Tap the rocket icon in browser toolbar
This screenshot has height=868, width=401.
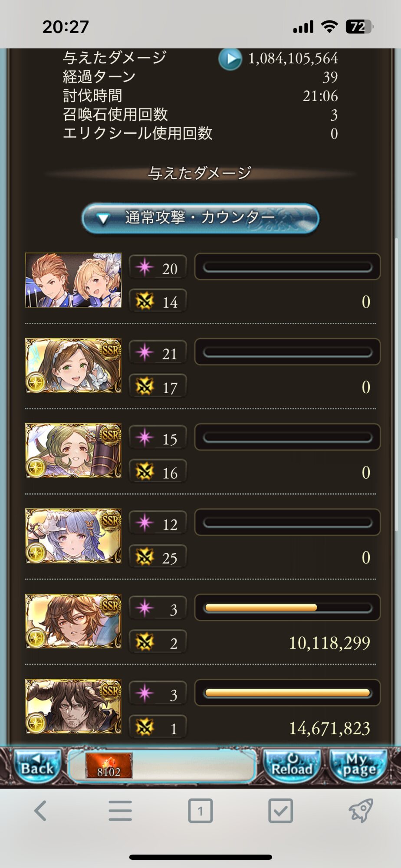click(361, 810)
